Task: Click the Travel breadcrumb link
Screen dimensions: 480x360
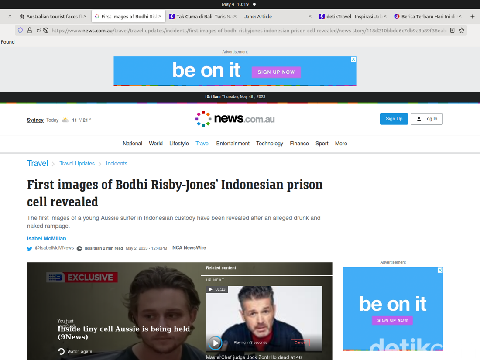Action: point(37,163)
